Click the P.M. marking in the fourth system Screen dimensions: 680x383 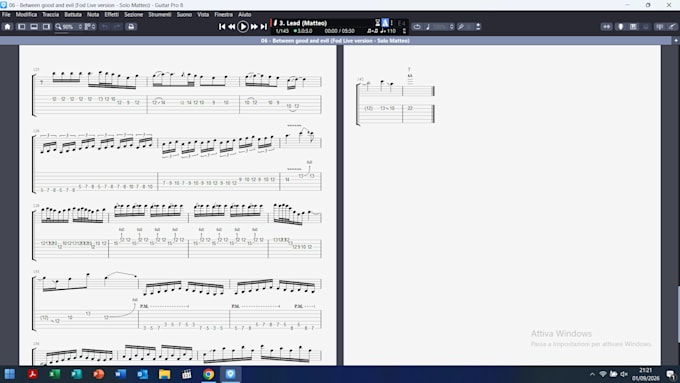144,306
